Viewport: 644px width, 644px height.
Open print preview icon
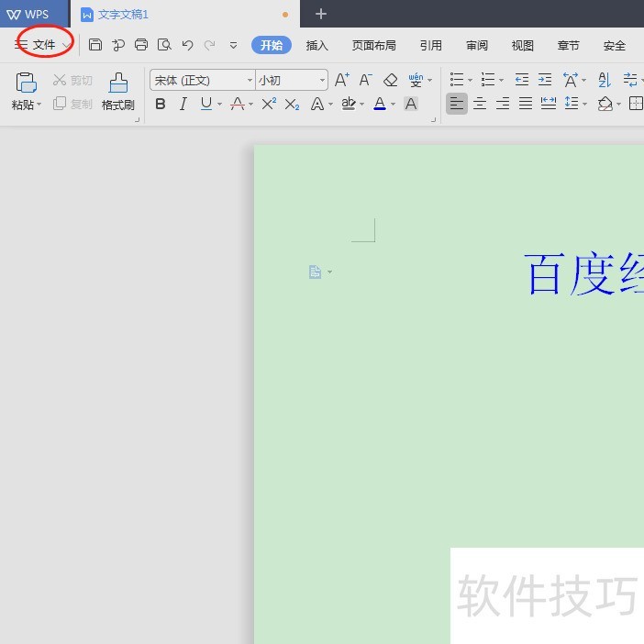(x=164, y=44)
